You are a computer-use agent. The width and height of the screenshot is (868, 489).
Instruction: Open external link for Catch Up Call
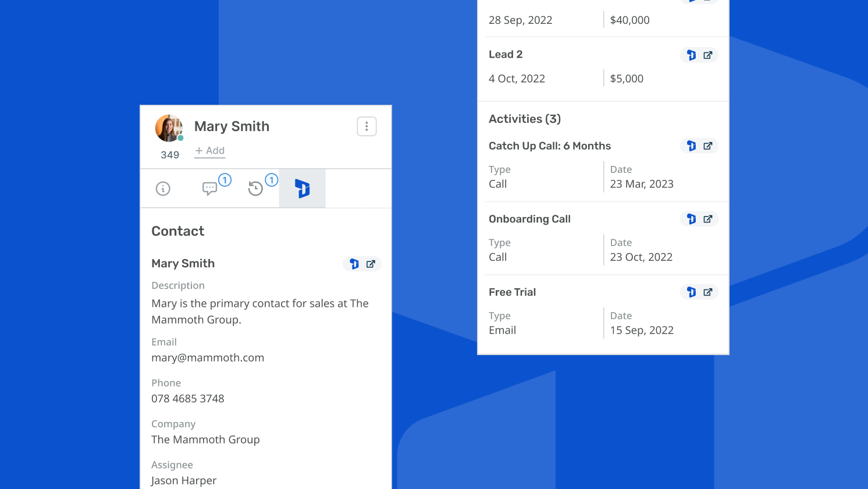coord(707,146)
